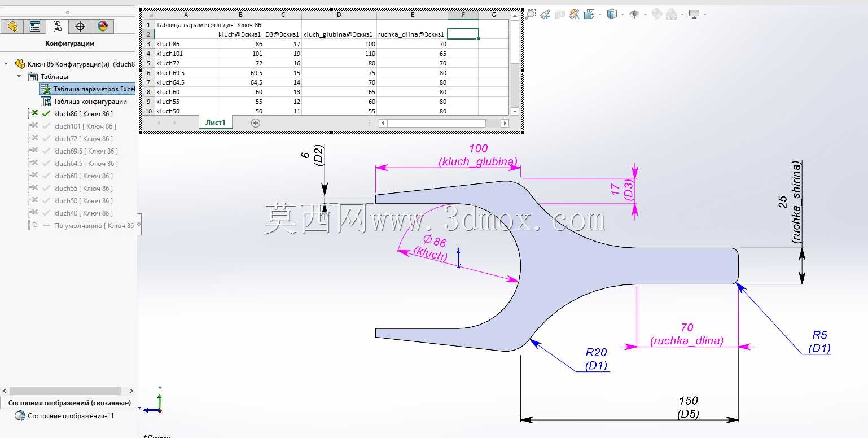Select the kluch64.5 configuration
The width and height of the screenshot is (868, 438).
coord(86,164)
